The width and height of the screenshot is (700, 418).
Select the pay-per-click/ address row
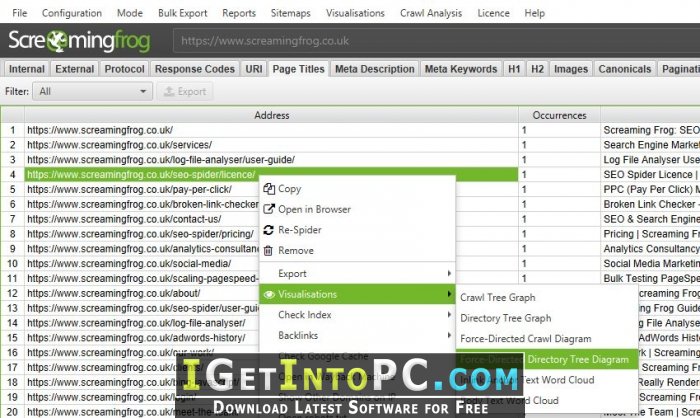click(142, 189)
